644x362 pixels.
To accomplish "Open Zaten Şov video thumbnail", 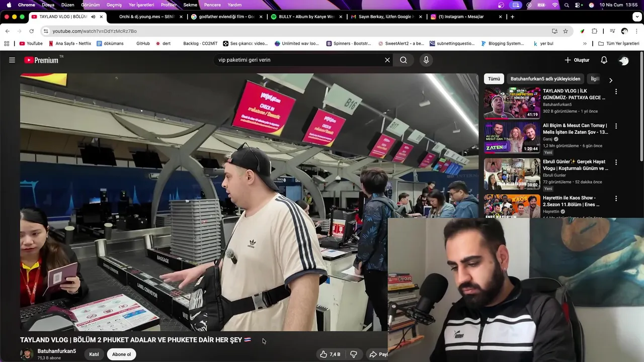I will pos(512,138).
